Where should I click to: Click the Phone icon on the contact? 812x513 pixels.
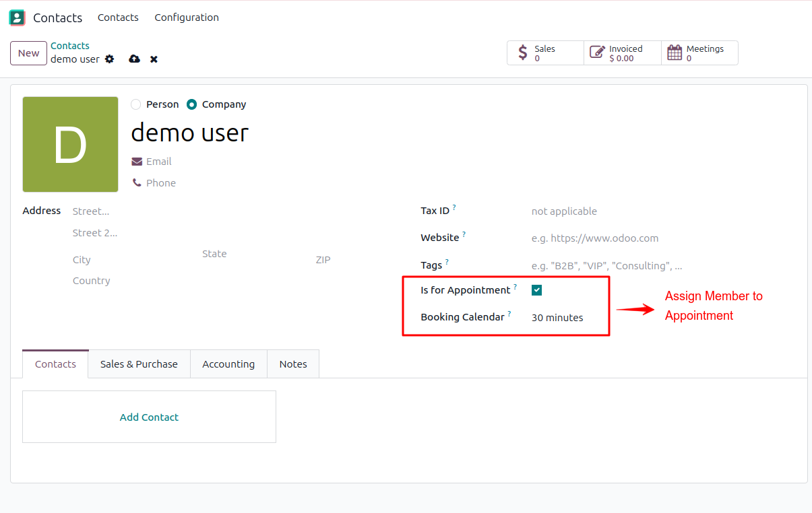pyautogui.click(x=137, y=182)
